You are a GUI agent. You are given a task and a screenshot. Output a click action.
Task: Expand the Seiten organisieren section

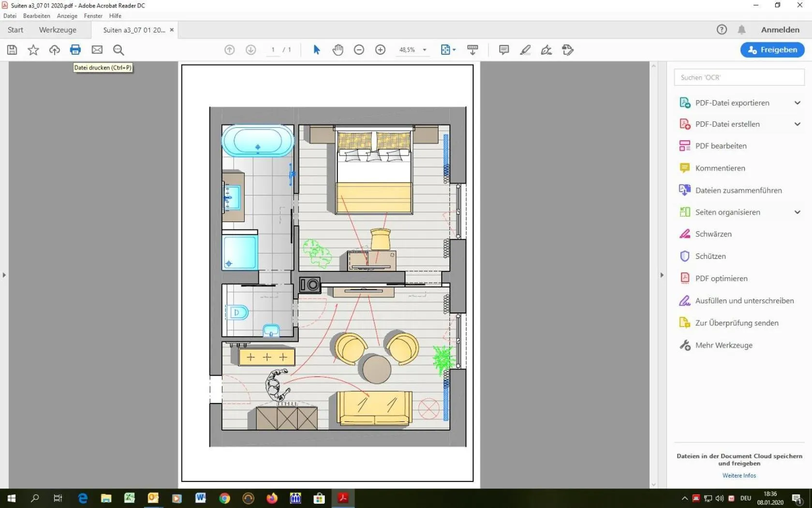pyautogui.click(x=797, y=212)
